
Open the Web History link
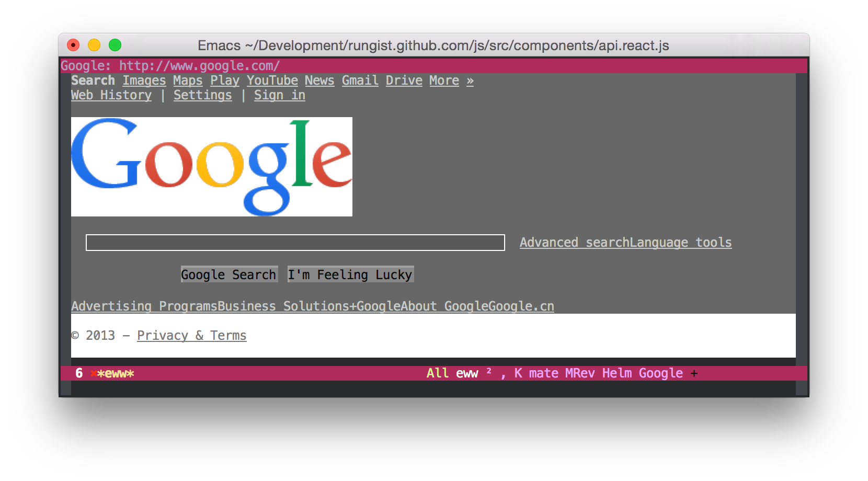point(111,95)
